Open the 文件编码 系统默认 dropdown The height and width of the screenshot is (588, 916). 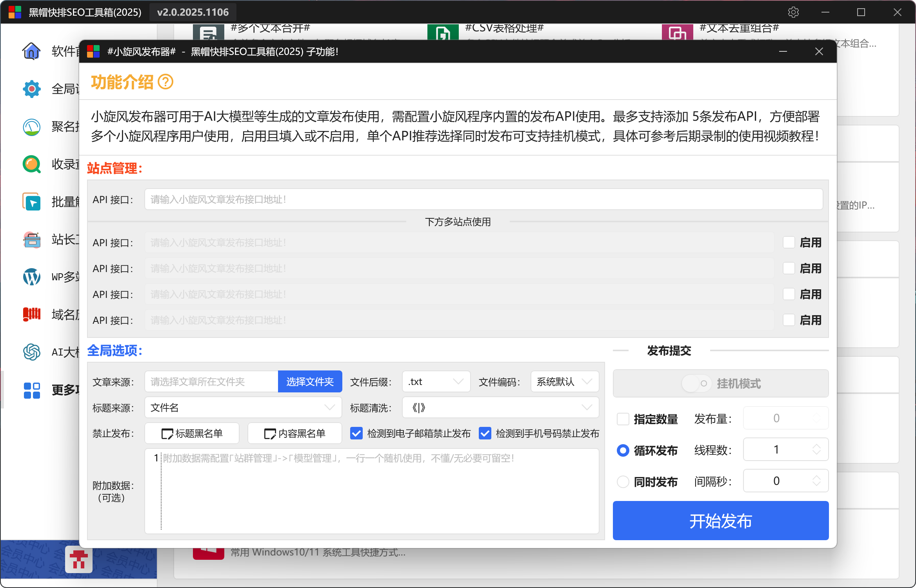click(564, 381)
